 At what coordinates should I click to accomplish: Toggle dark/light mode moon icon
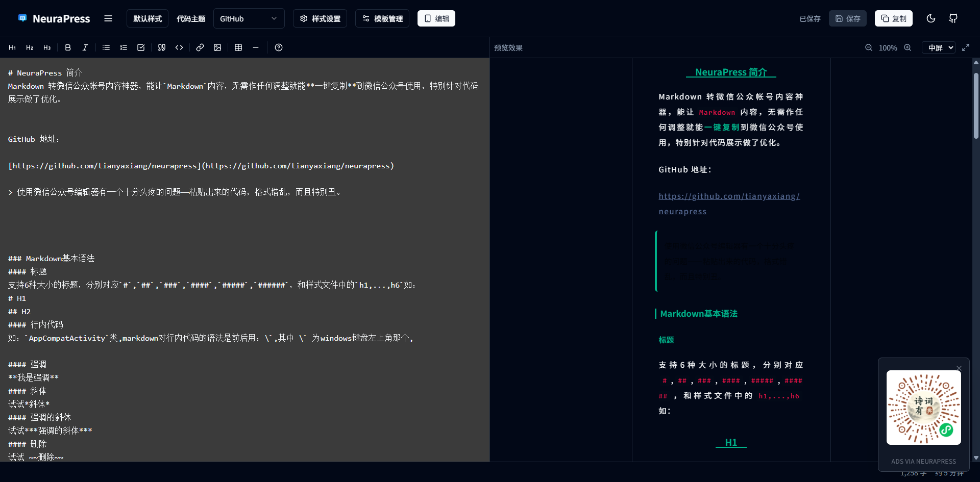pyautogui.click(x=931, y=18)
